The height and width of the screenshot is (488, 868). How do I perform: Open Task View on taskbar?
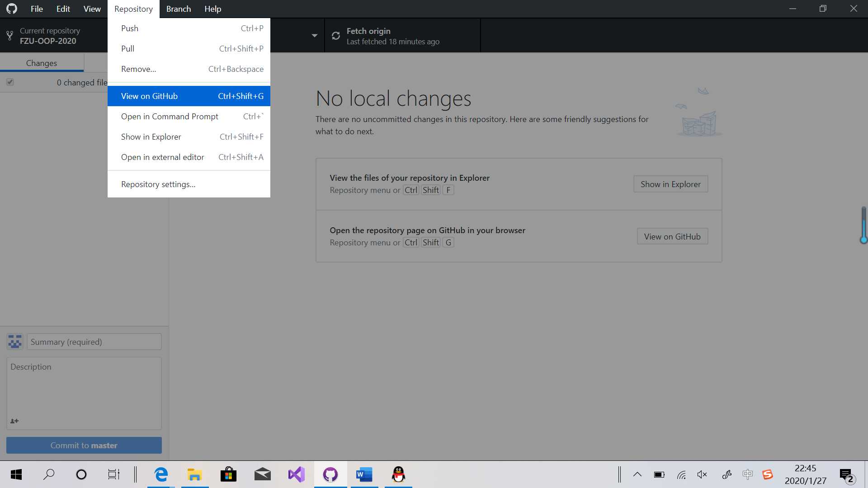(113, 474)
